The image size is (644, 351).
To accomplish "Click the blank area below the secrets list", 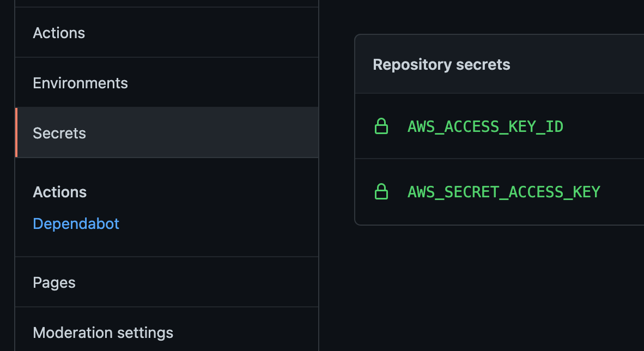I will [x=500, y=288].
